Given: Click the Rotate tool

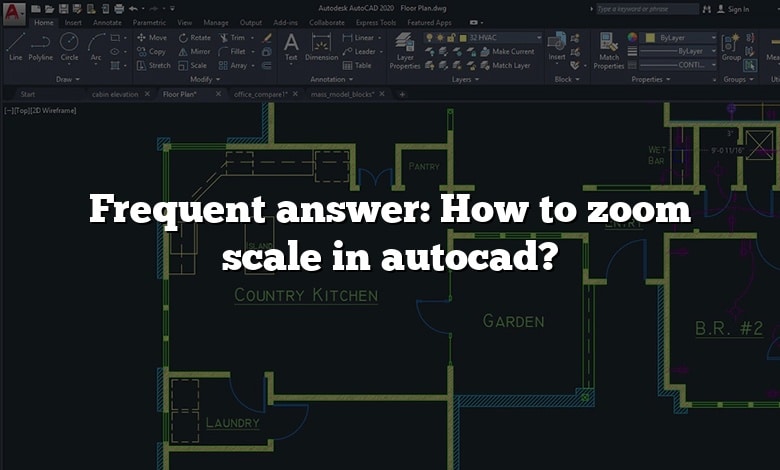Looking at the screenshot, I should (195, 37).
